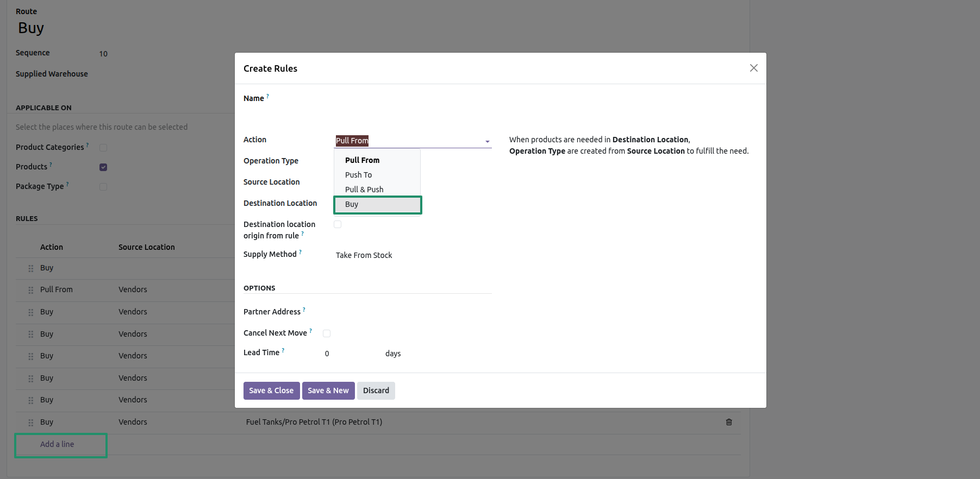The image size is (980, 479).
Task: Tick Destination location origin from rule checkbox
Action: tap(338, 224)
